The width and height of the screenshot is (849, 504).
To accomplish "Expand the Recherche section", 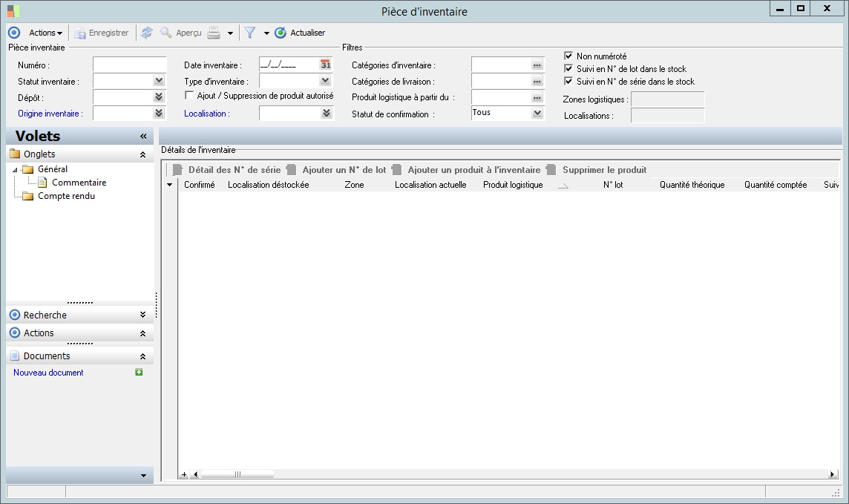I will (x=143, y=315).
